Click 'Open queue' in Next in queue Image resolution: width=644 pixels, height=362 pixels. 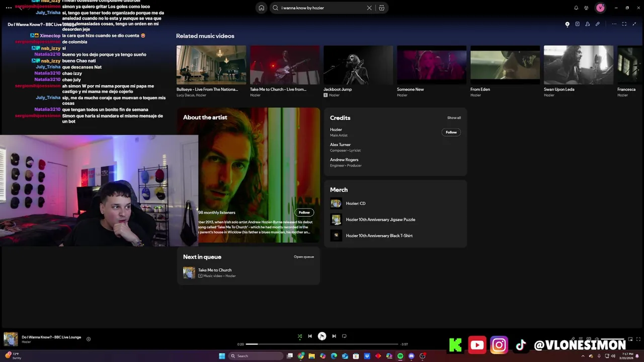point(304,257)
